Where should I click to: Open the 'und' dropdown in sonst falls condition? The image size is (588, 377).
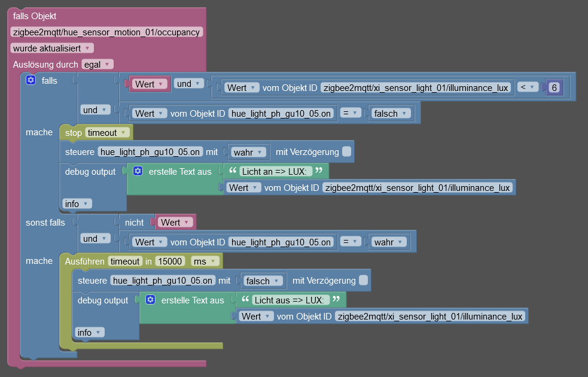(x=95, y=239)
